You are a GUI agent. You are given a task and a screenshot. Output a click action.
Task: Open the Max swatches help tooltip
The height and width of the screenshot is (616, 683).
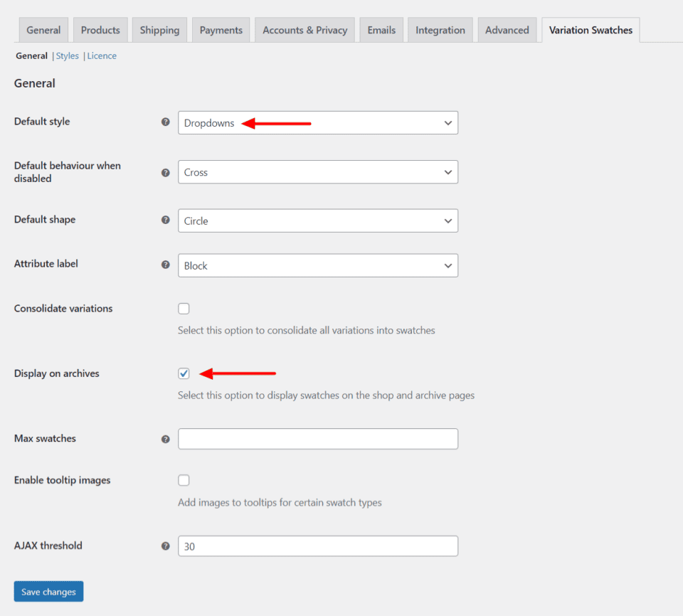165,439
